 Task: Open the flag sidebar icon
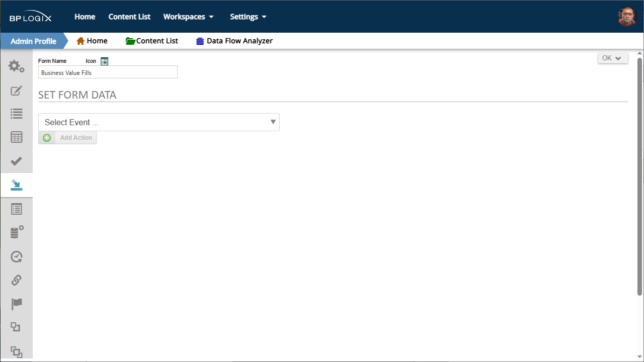coord(17,304)
